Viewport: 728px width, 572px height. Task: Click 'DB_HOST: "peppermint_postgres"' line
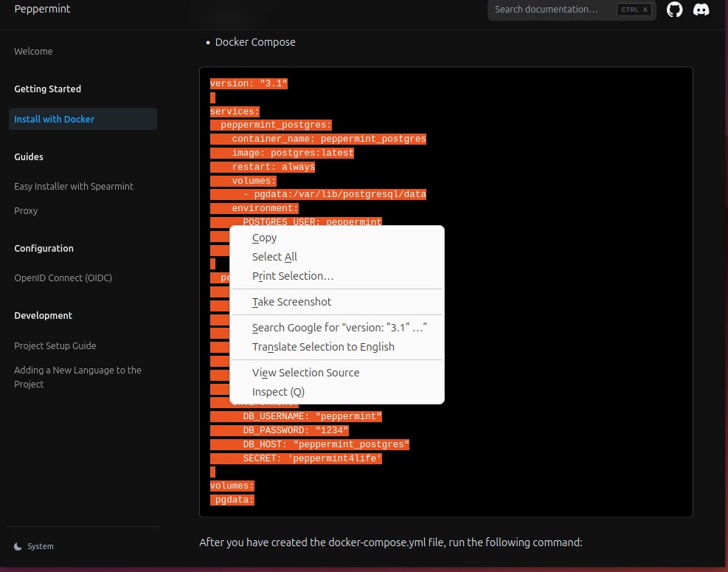click(x=326, y=444)
